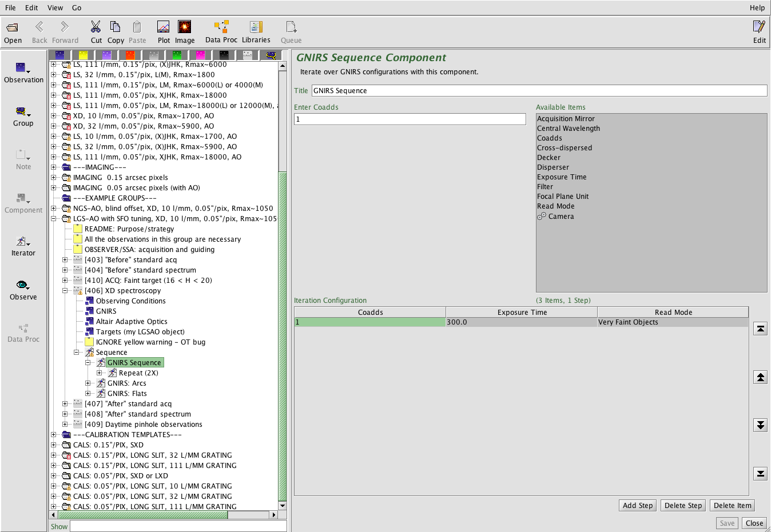Select the red color tab
This screenshot has height=532, width=771.
[130, 55]
